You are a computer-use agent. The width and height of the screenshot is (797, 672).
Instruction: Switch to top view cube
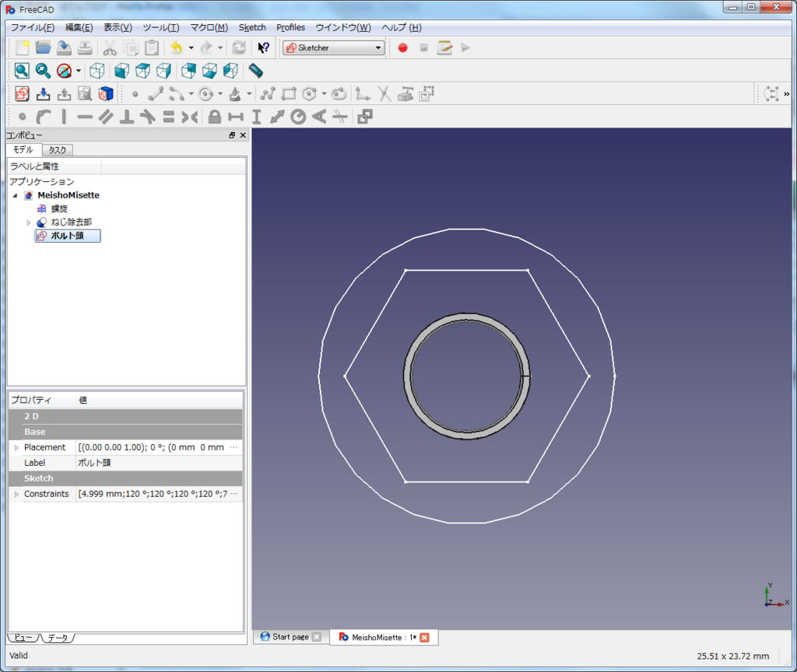click(x=143, y=71)
